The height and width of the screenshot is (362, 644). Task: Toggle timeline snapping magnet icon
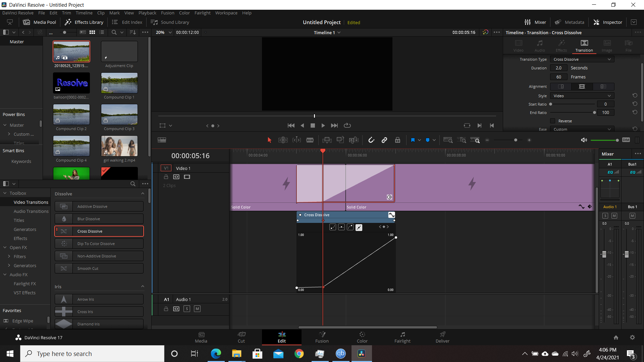tap(371, 140)
